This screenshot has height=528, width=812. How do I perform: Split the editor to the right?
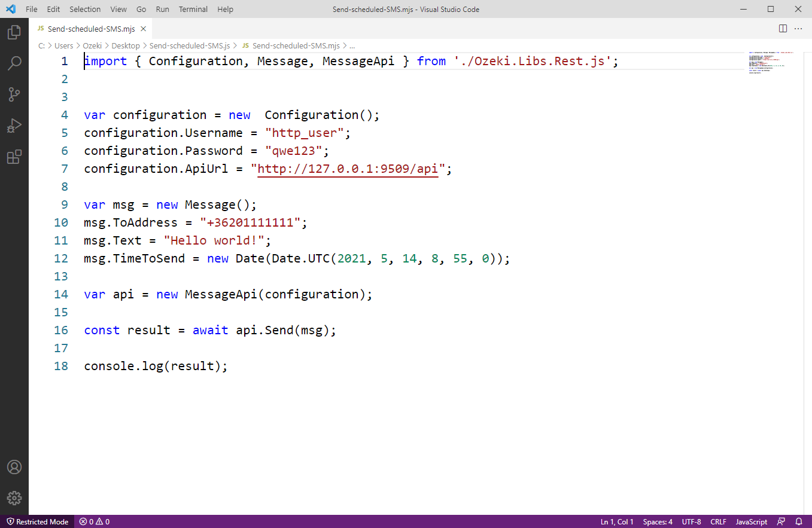point(783,29)
